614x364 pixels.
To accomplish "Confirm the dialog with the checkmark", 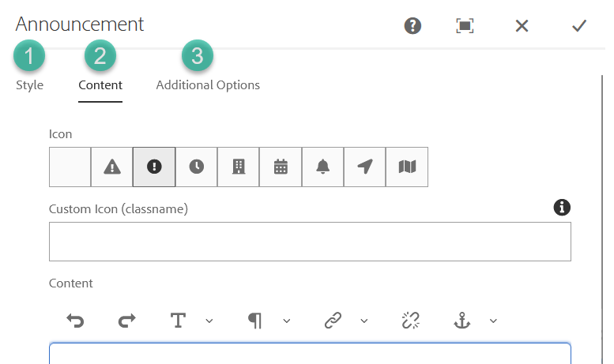I will 579,25.
